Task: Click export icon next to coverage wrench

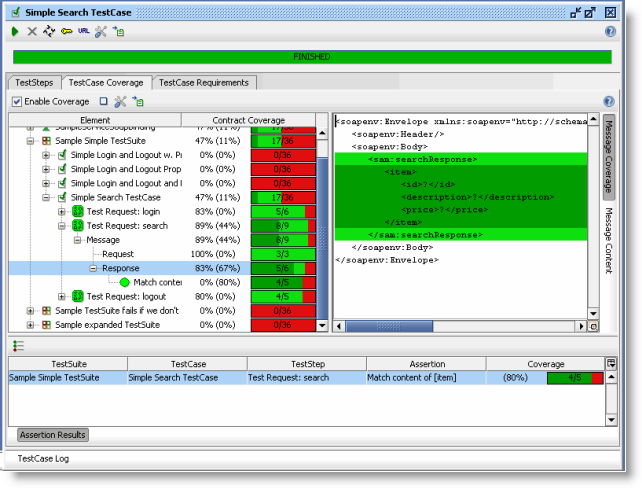Action: coord(137,102)
